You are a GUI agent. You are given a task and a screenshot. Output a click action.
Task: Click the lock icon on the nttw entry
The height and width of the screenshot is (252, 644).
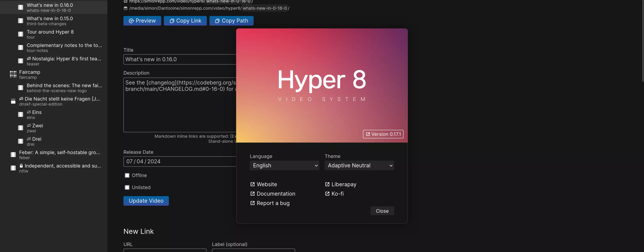point(21,166)
